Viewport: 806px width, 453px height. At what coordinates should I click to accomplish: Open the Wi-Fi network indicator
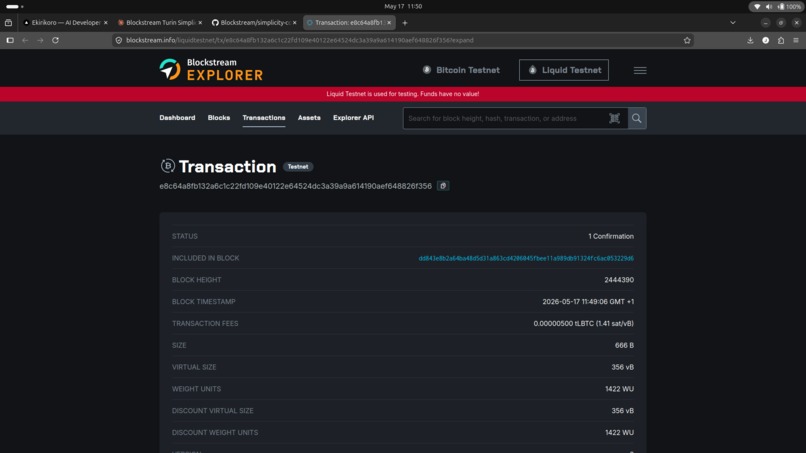pos(757,7)
